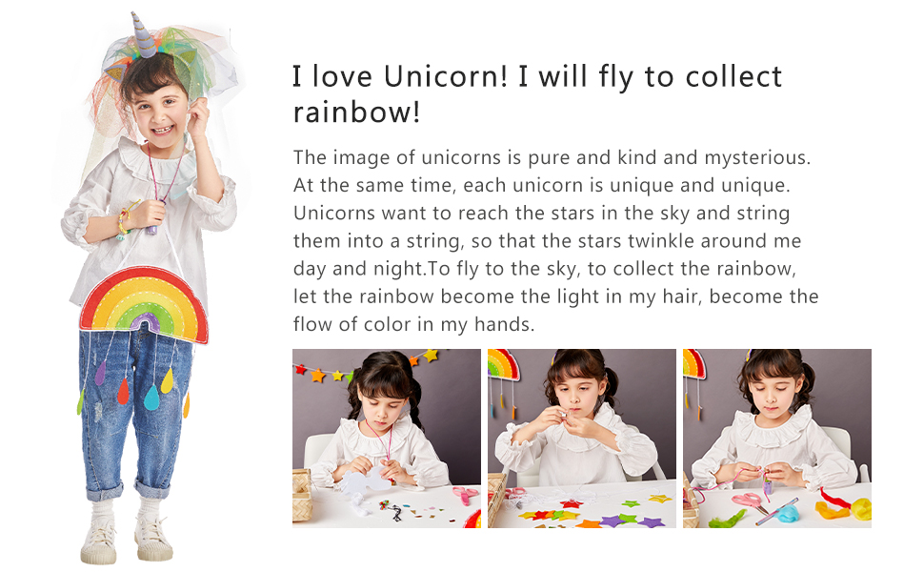Screen dimensions: 924x572
Task: Click the yellow raindrop on the jeans
Action: point(168,380)
